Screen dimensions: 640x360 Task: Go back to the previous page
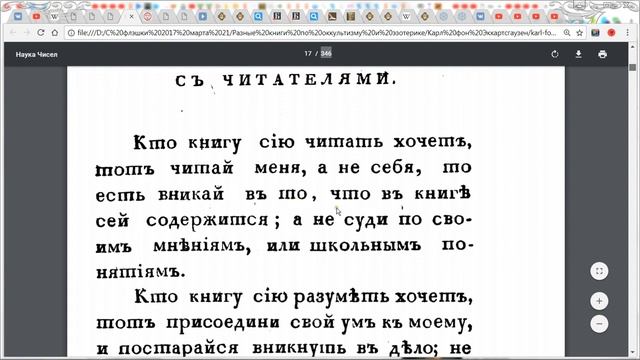(13, 33)
